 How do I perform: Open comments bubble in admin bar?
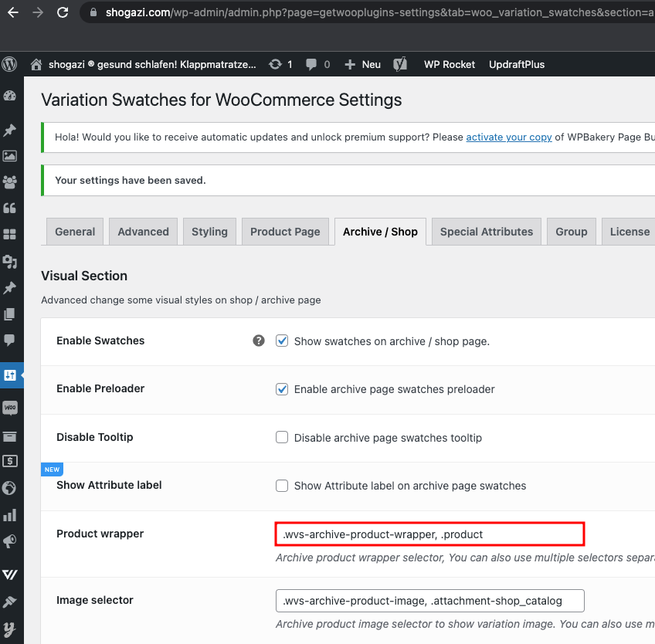tap(311, 64)
